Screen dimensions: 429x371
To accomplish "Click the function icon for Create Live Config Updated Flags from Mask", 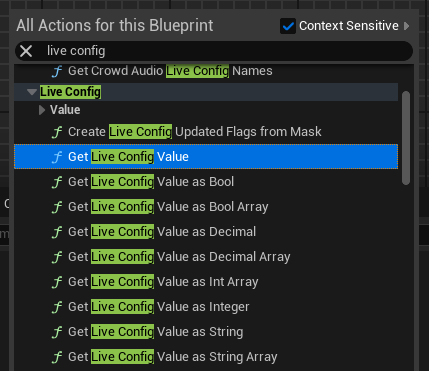I will tap(57, 132).
